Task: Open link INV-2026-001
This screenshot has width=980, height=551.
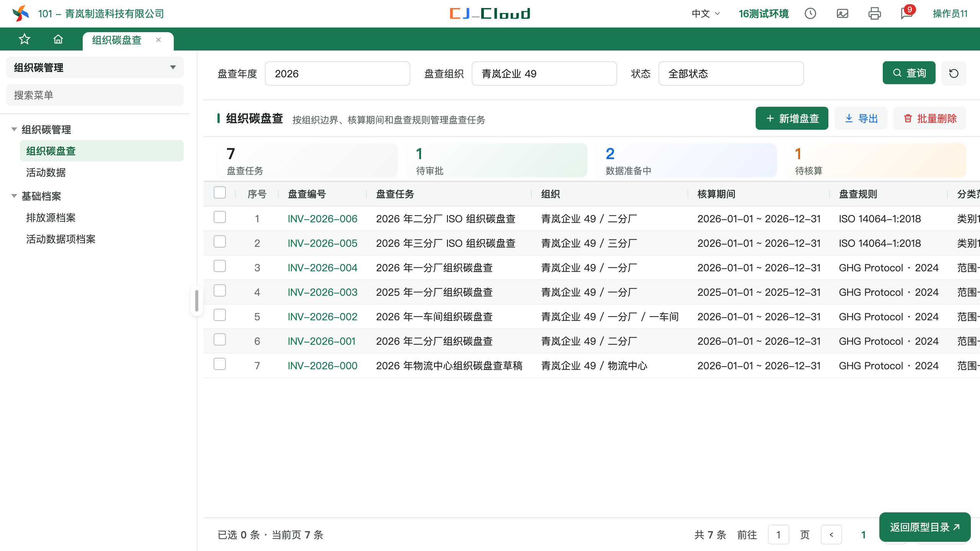Action: [322, 341]
